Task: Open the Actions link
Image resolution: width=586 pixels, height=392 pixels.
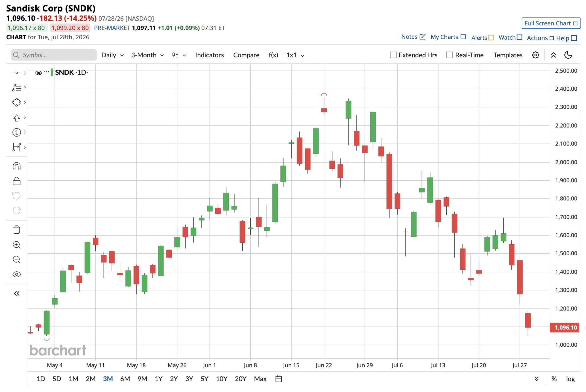Action: pyautogui.click(x=540, y=38)
